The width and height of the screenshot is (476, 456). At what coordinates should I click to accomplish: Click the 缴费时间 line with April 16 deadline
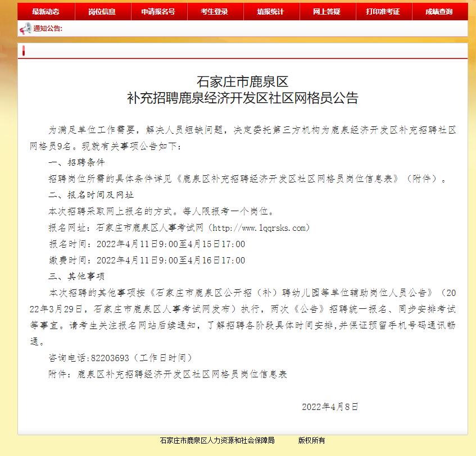click(x=147, y=261)
